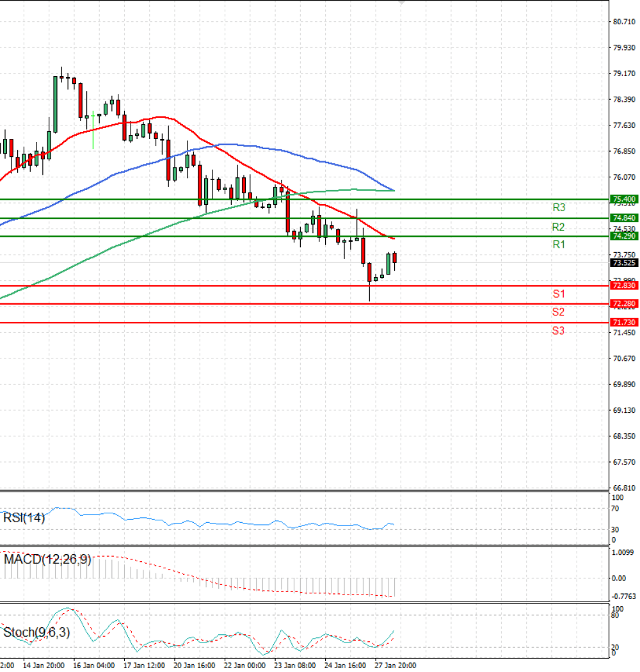
Task: Select the 72.830 red price tag
Action: pyautogui.click(x=624, y=285)
